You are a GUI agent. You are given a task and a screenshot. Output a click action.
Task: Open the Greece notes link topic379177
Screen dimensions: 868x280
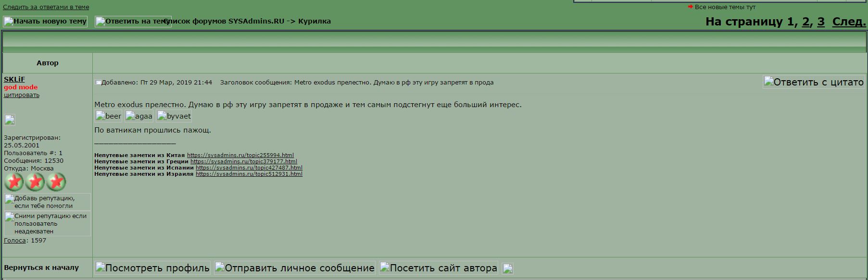coord(244,161)
